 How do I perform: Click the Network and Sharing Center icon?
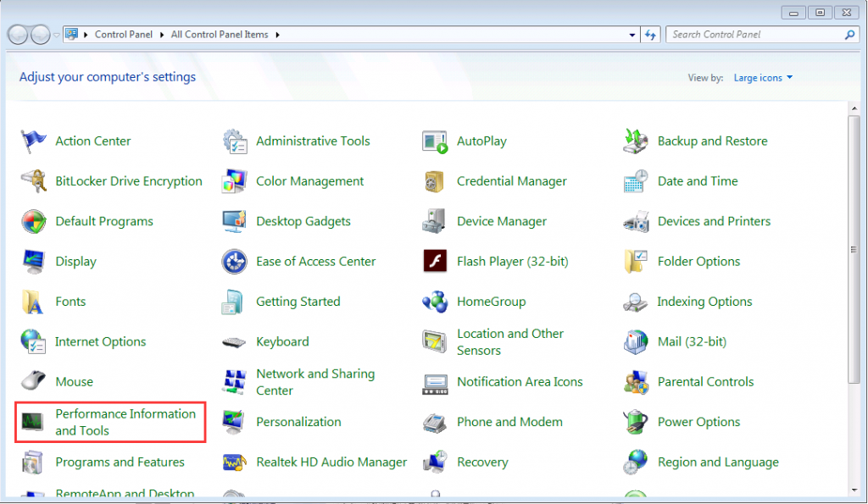[235, 382]
